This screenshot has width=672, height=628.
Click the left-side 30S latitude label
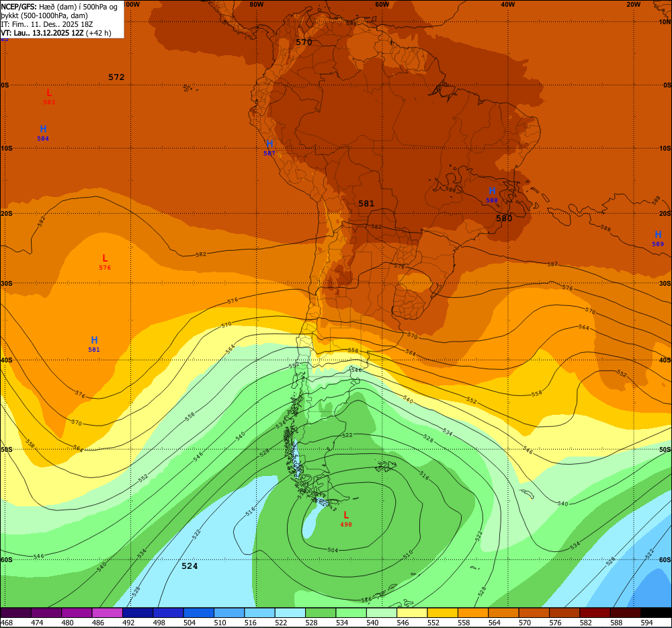pyautogui.click(x=6, y=284)
